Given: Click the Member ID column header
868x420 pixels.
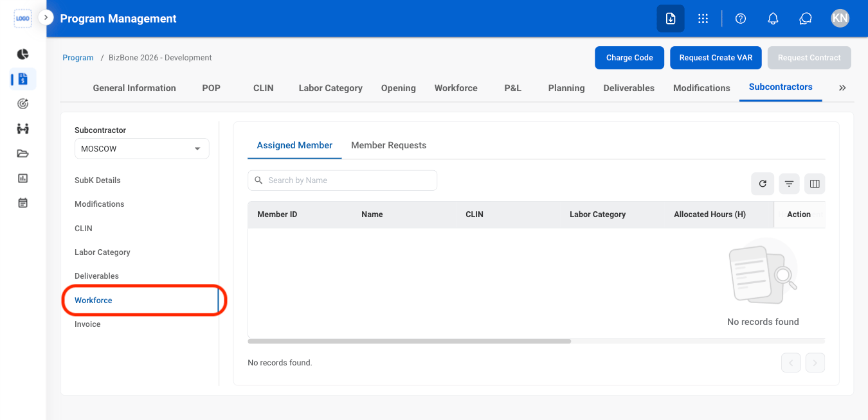Looking at the screenshot, I should coord(277,214).
